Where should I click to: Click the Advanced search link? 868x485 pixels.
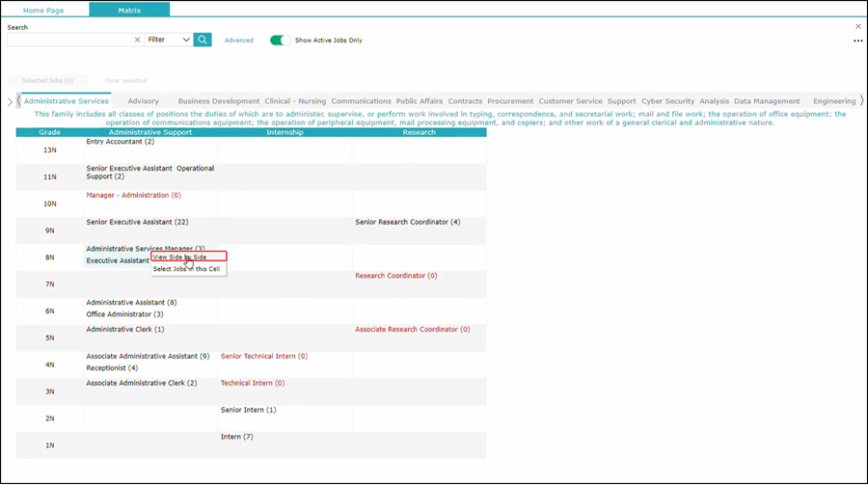(x=238, y=40)
